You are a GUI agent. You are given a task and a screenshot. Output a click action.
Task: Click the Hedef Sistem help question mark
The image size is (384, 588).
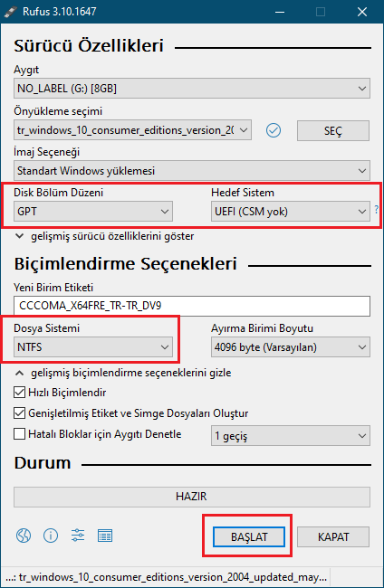376,210
